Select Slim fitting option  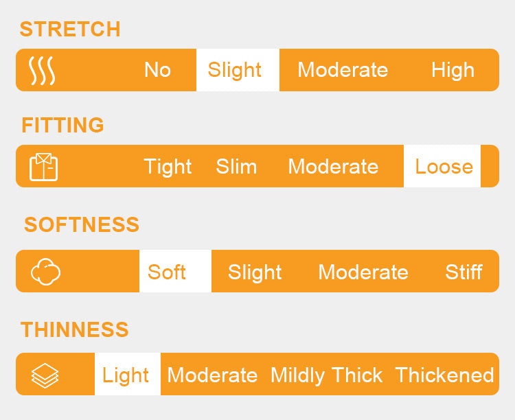(236, 167)
